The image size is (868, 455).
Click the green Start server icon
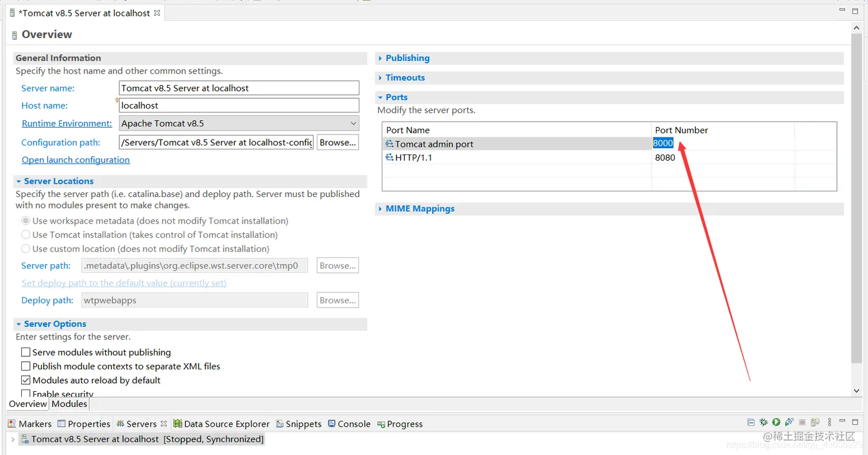(x=776, y=422)
